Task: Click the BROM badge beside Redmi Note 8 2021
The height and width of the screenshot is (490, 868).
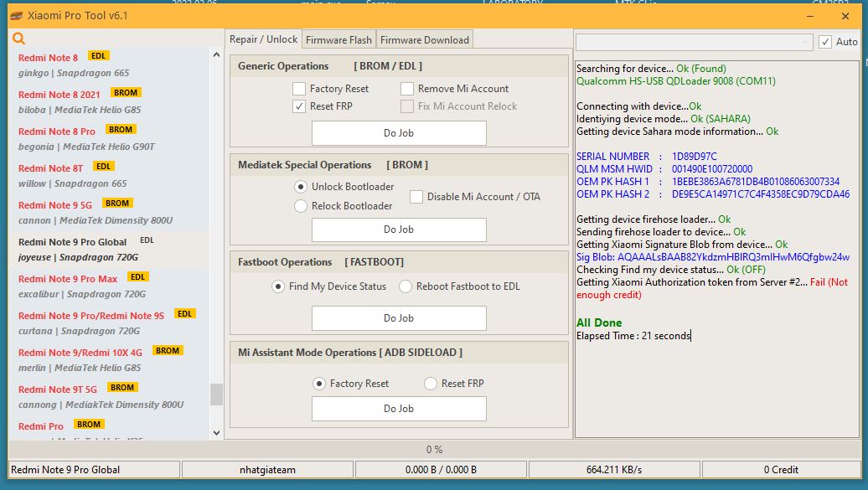Action: [x=126, y=93]
